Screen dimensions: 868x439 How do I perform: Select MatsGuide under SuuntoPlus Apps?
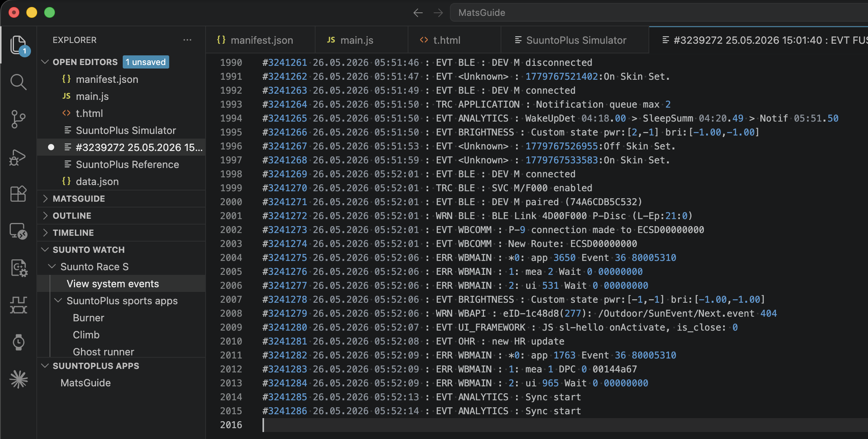click(121, 383)
